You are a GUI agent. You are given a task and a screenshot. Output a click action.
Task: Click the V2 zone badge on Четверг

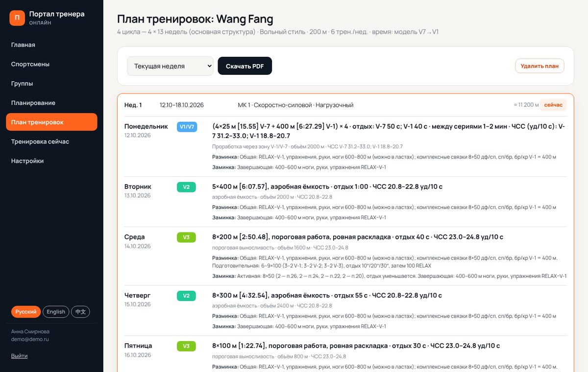[186, 296]
